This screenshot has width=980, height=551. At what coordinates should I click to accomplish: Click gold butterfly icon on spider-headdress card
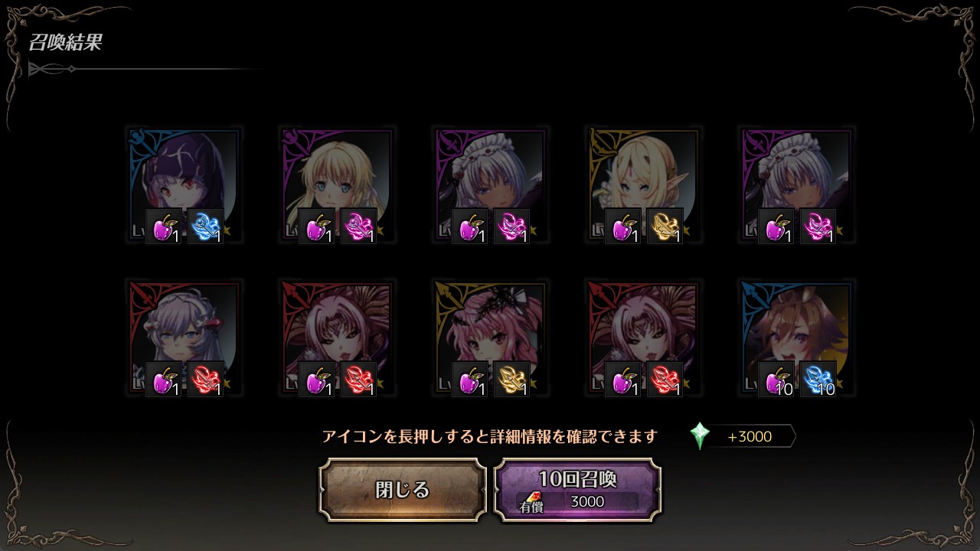click(511, 379)
